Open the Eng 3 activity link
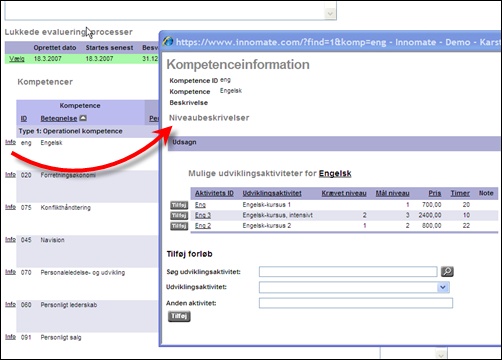This screenshot has width=502, height=360. point(203,215)
